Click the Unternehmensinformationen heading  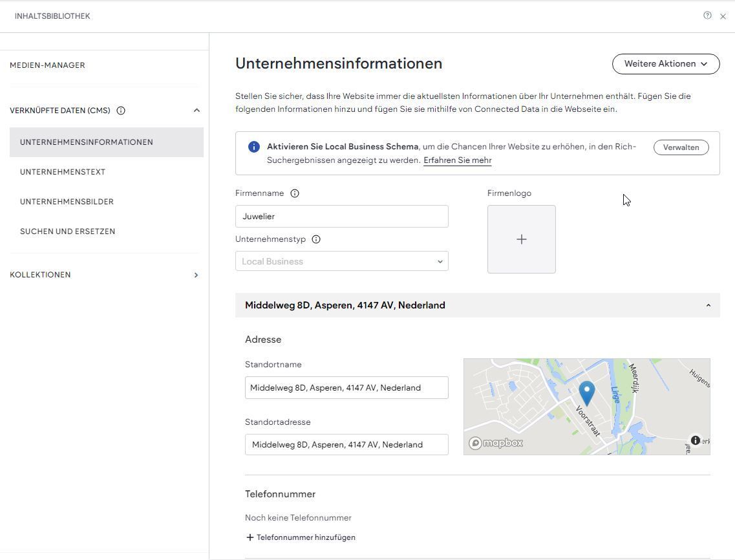click(339, 63)
